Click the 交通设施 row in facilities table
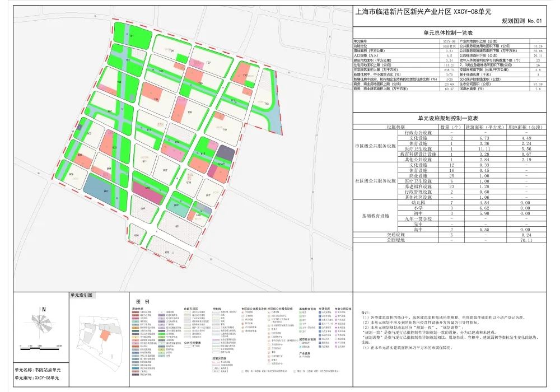This screenshot has height=392, width=560. [450, 235]
